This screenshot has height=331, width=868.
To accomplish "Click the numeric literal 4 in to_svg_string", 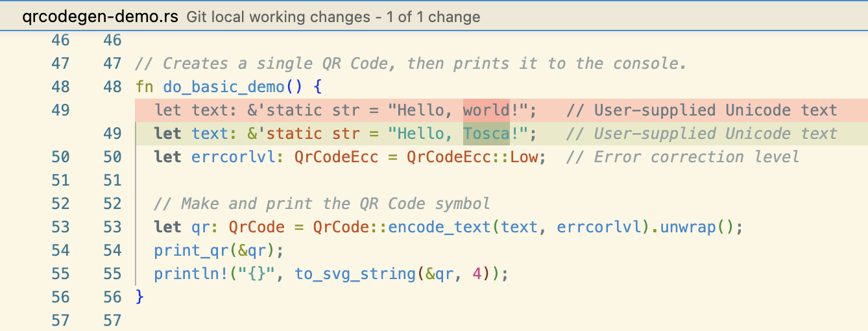I will pos(477,274).
